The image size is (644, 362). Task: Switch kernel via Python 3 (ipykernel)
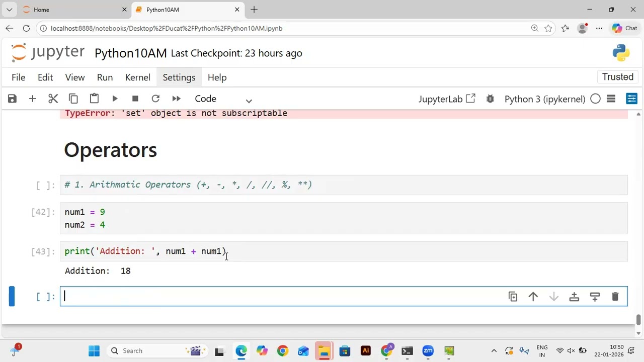coord(545,99)
